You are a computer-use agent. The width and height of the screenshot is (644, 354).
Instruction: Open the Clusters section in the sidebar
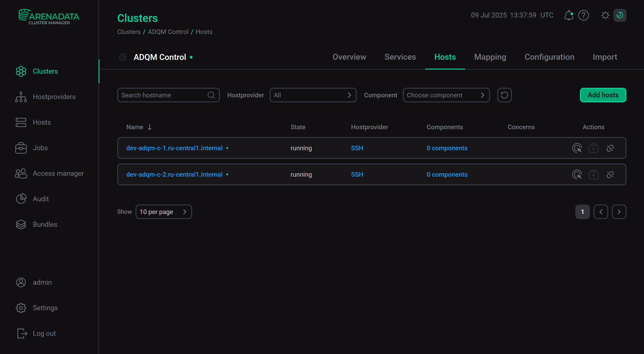pyautogui.click(x=45, y=71)
